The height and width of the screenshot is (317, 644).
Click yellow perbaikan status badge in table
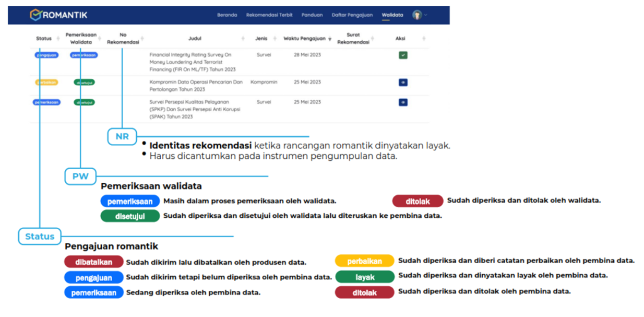pyautogui.click(x=46, y=83)
